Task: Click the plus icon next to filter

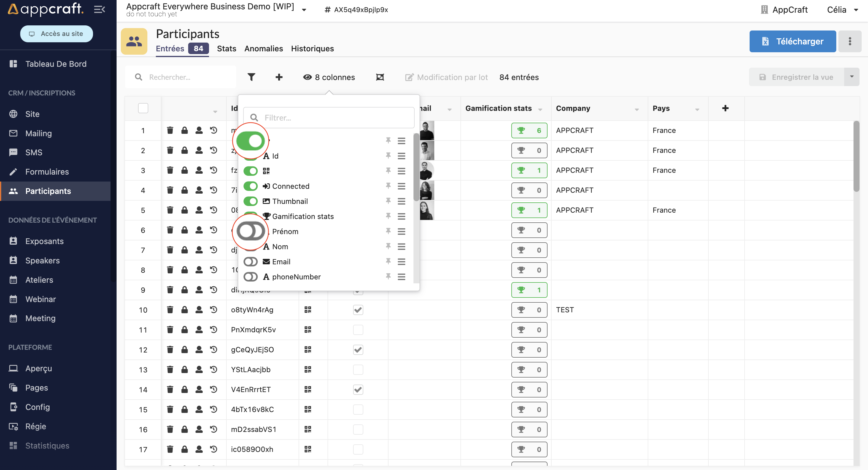Action: 279,77
